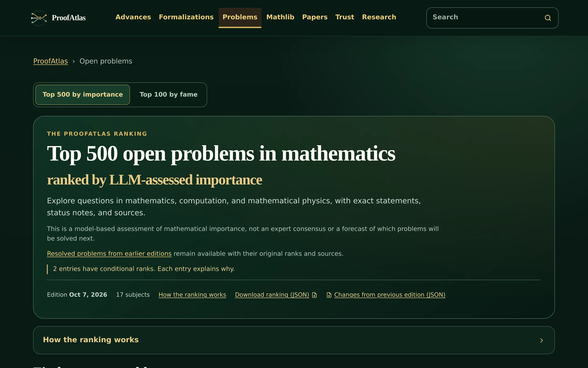Click the 2 entries have conditional ranks note

(144, 269)
